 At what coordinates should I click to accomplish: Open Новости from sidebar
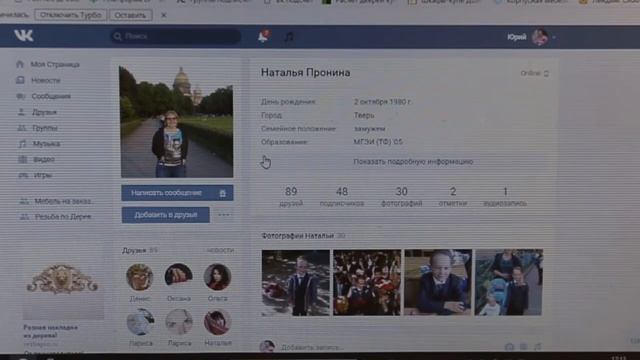(46, 80)
